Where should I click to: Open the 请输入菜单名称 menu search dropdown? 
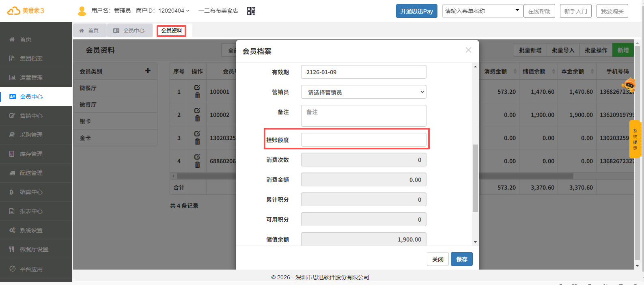pos(482,11)
